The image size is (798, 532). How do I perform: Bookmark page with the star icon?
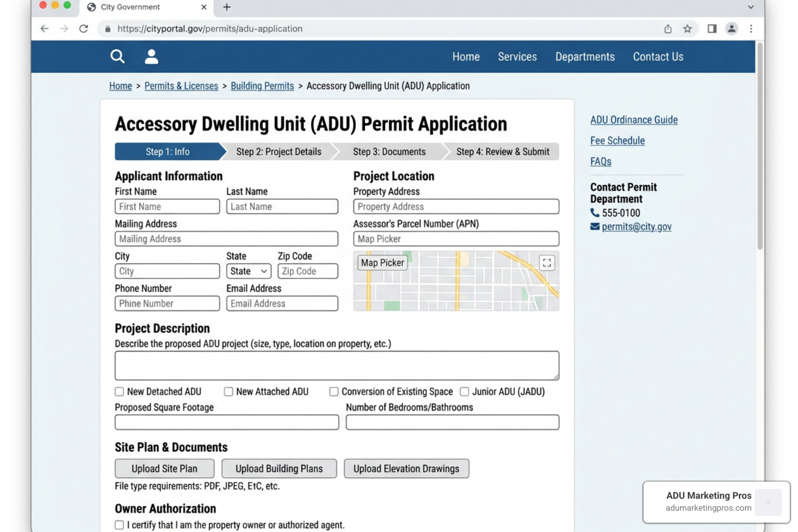[x=687, y=29]
